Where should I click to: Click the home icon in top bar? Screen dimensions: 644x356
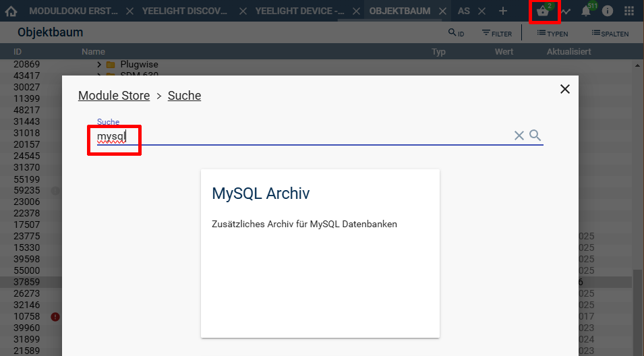(x=11, y=11)
